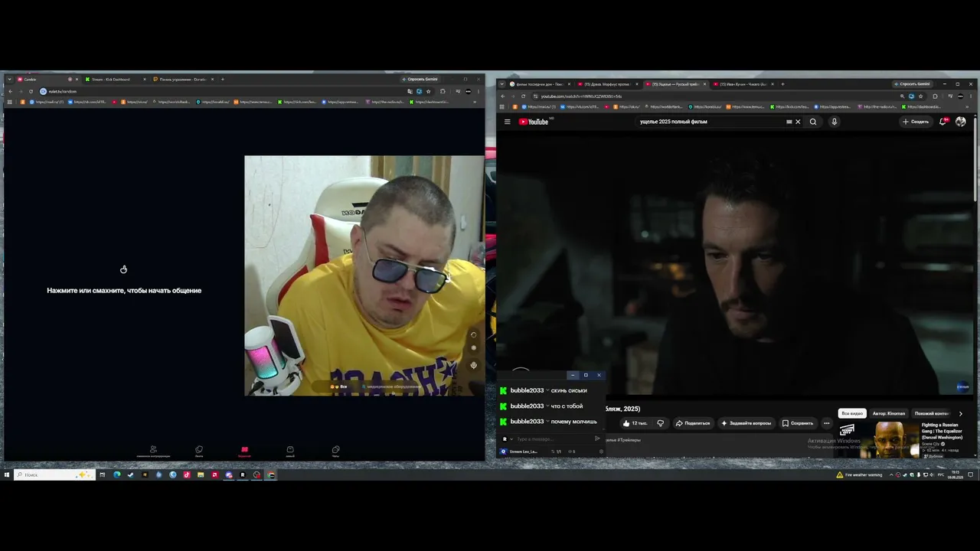Image resolution: width=980 pixels, height=551 pixels.
Task: Dislike the YouTube video
Action: pos(661,423)
